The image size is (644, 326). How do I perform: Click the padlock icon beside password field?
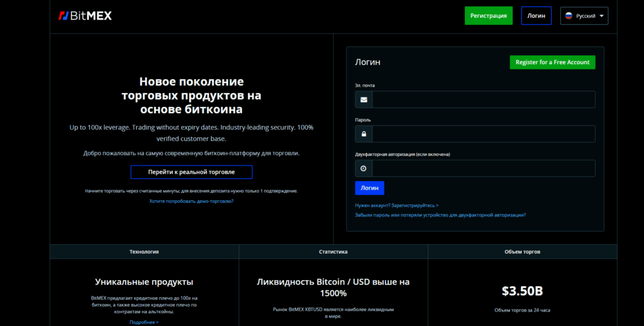click(364, 134)
